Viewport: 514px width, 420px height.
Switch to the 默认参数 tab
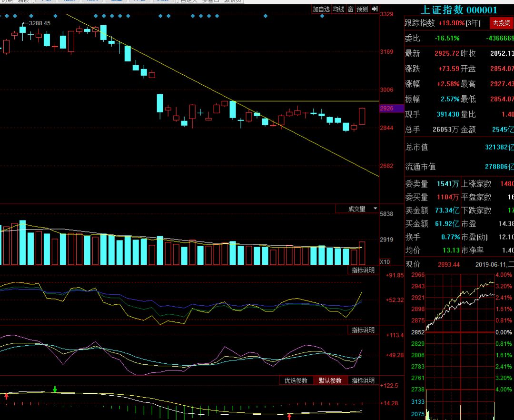[330, 380]
